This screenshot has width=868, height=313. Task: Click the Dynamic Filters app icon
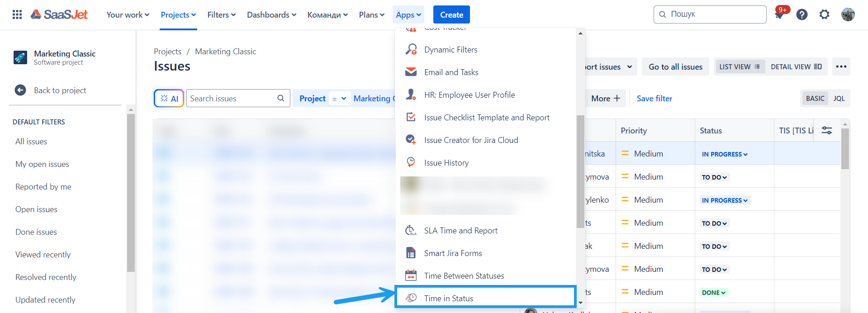pos(411,49)
